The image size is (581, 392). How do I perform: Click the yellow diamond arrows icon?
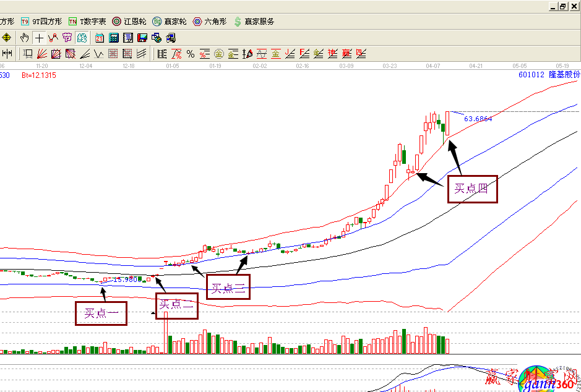6,38
